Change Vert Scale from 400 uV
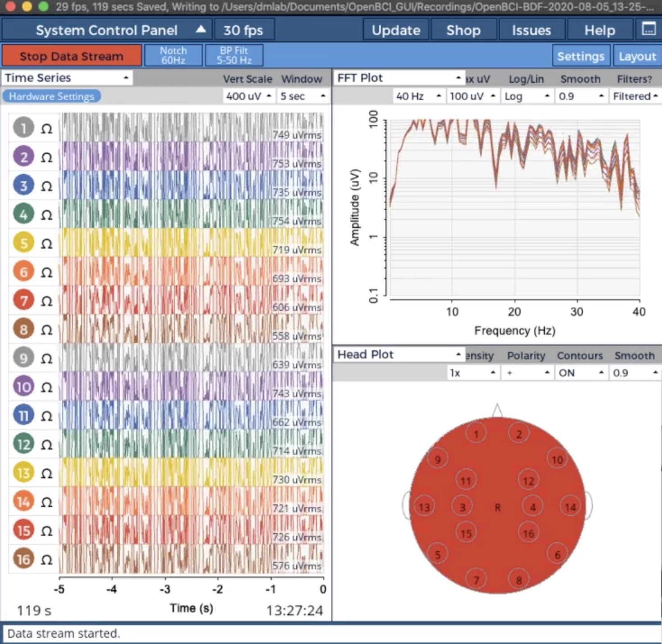Screen dimensions: 662x644 [x=248, y=96]
